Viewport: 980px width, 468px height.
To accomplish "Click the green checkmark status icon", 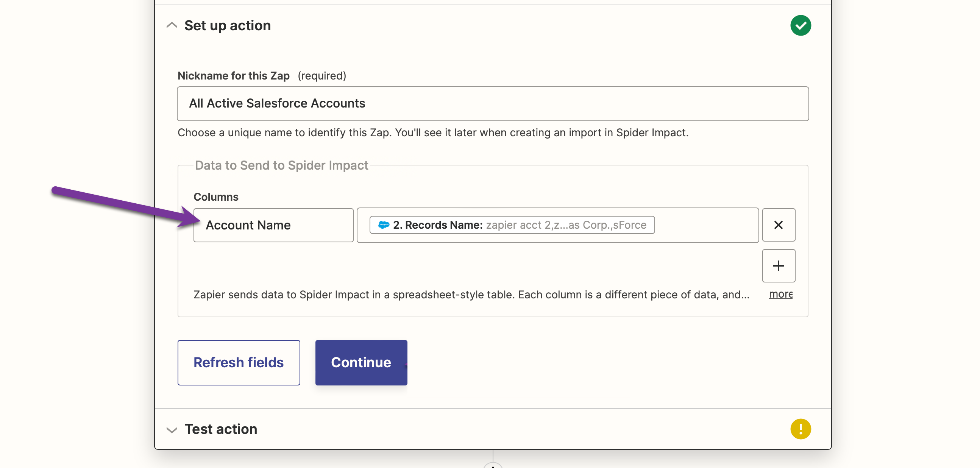I will click(801, 25).
